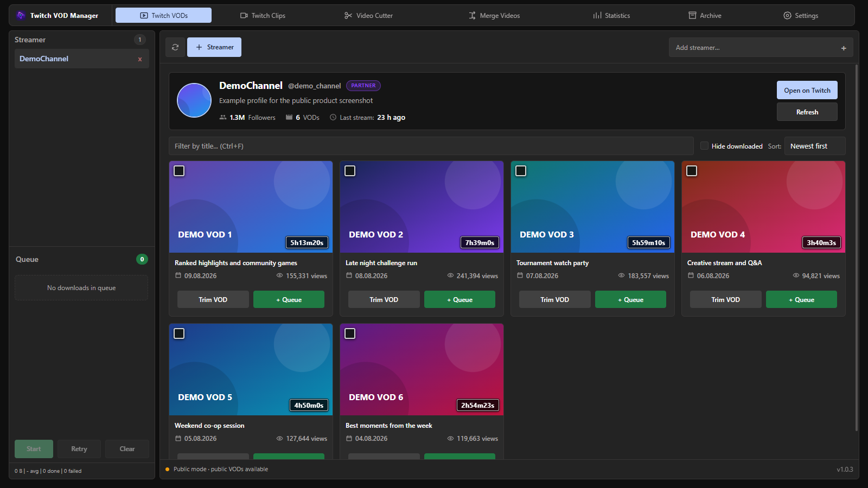Image resolution: width=868 pixels, height=488 pixels.
Task: Click the eye icon next to 119,663 views
Action: (450, 438)
